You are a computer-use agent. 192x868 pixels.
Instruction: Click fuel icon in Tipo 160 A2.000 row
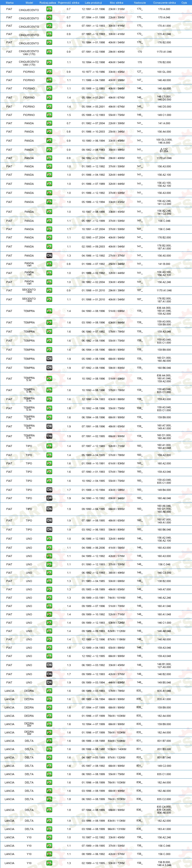49,463
